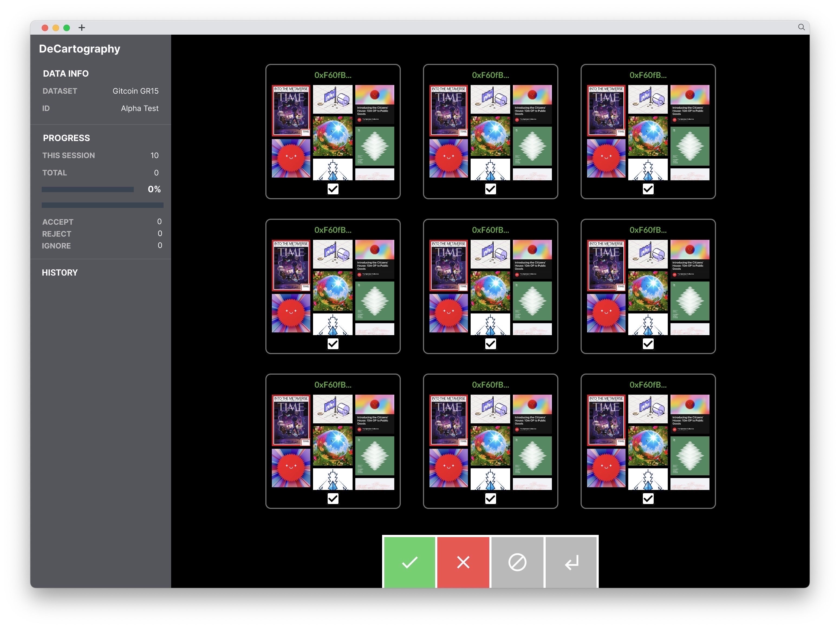Toggle checkbox on bottom right card
Screen dimensions: 840x628
pyautogui.click(x=647, y=498)
